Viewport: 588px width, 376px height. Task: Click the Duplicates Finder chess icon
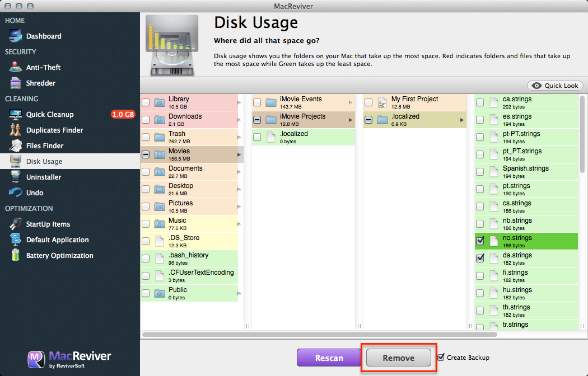coord(15,130)
